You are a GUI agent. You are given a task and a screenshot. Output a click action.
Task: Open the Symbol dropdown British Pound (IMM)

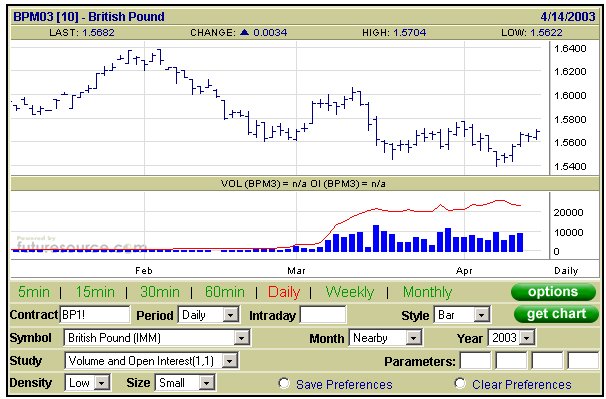coord(157,338)
